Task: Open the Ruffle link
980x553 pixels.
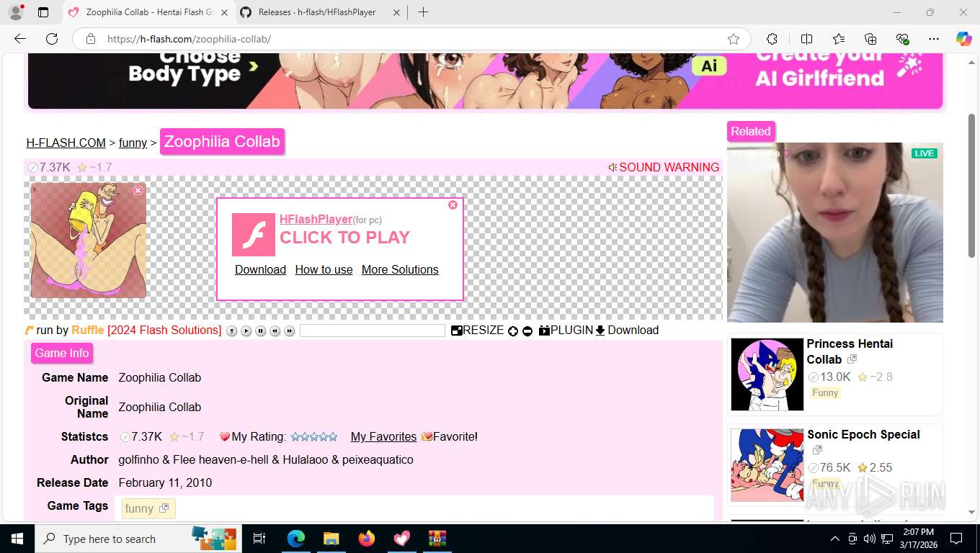Action: point(87,330)
